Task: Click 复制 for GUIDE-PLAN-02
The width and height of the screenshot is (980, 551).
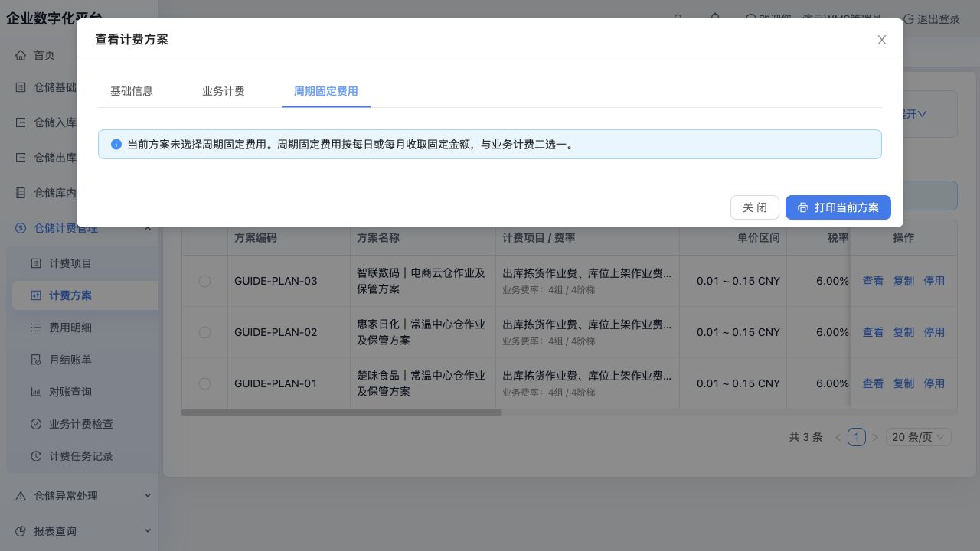Action: (x=903, y=332)
